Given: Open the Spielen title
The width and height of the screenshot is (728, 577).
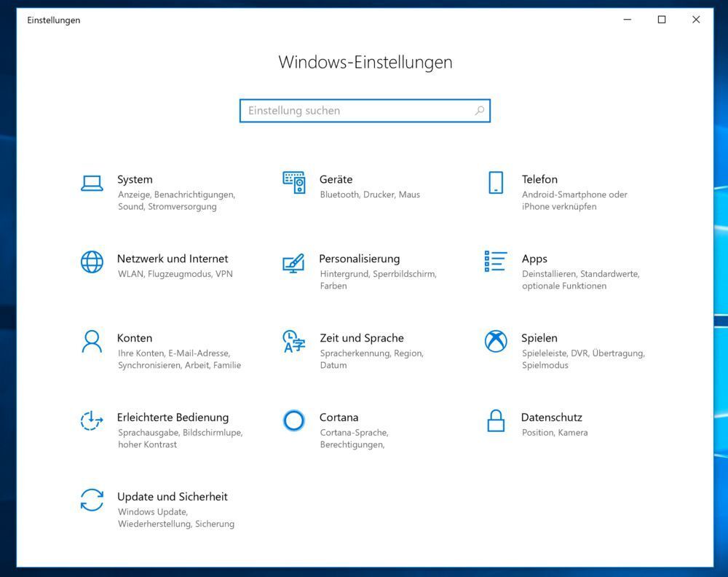Looking at the screenshot, I should pos(539,338).
